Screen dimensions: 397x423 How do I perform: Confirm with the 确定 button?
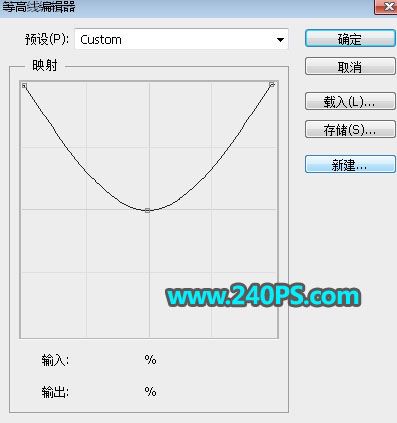tap(350, 39)
